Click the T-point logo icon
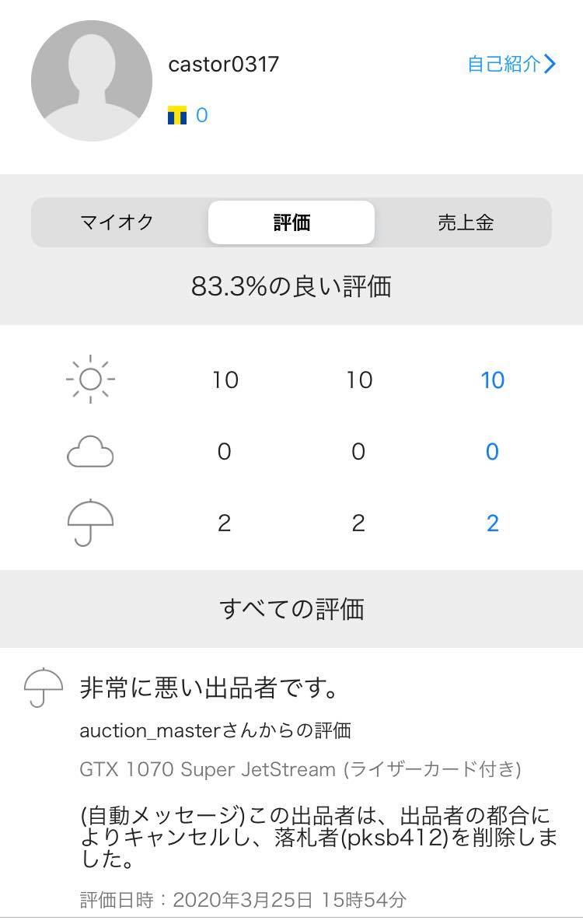The width and height of the screenshot is (583, 924). 177,116
